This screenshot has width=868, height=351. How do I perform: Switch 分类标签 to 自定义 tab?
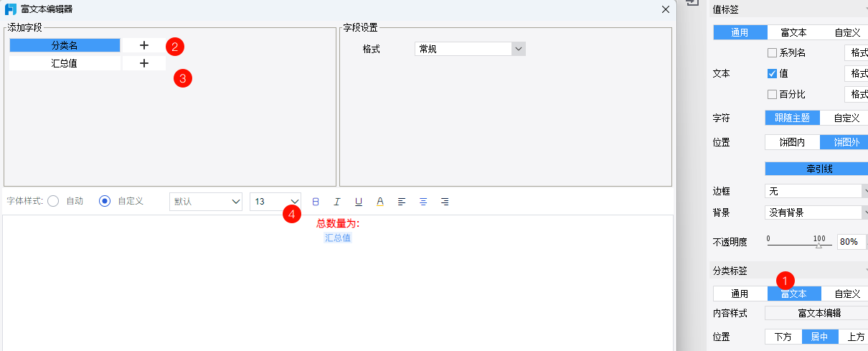[x=846, y=294]
